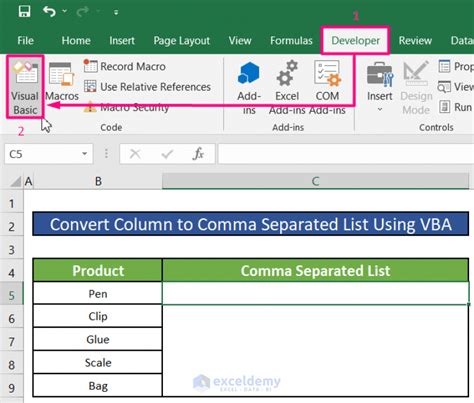The width and height of the screenshot is (474, 403).
Task: Open the Page Layout tab
Action: 182,41
